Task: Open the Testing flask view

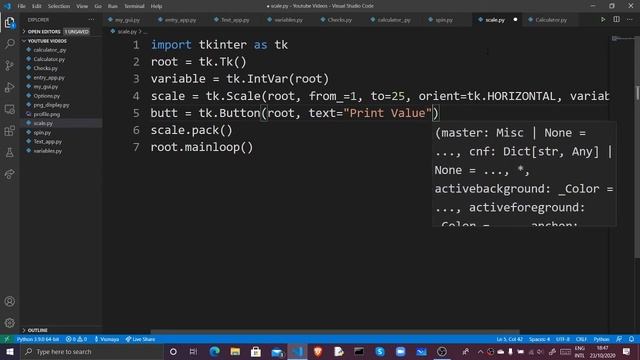Action: click(9, 153)
